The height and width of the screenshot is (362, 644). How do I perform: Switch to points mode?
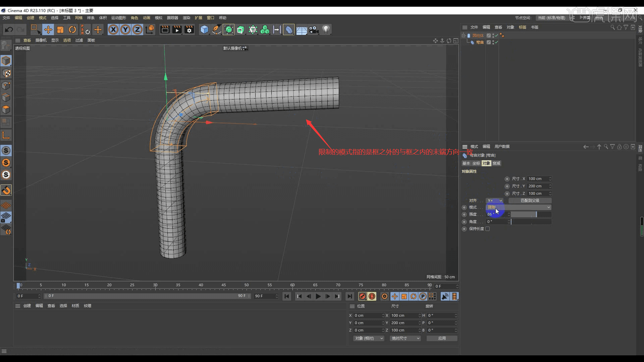click(x=6, y=85)
